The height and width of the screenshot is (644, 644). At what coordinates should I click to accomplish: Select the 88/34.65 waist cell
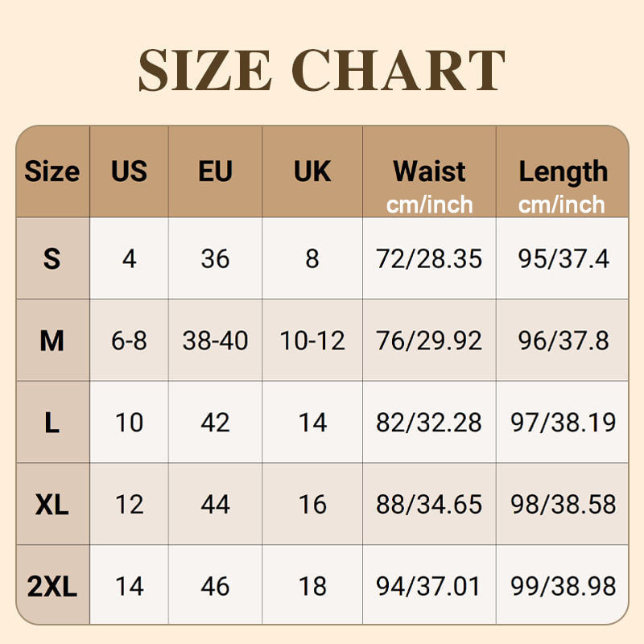[x=429, y=505]
